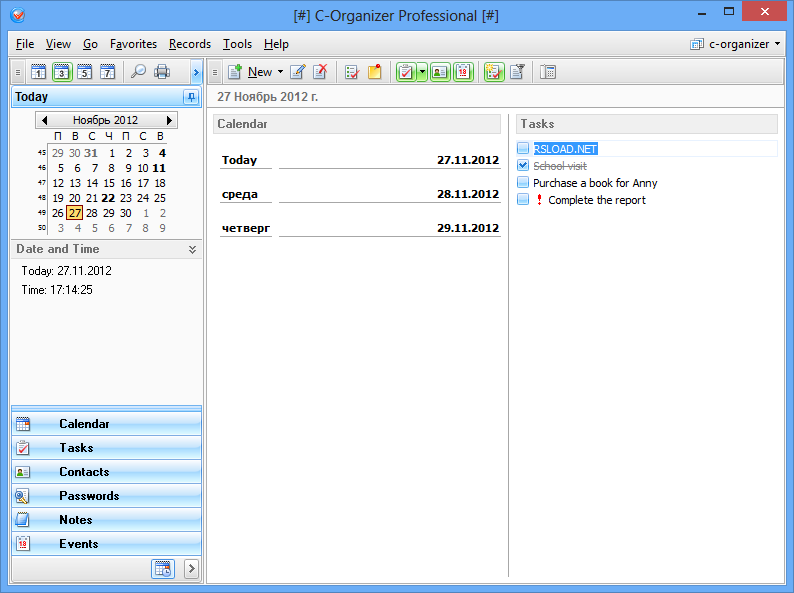The height and width of the screenshot is (593, 794).
Task: Switch to 5-day calendar view
Action: point(85,72)
